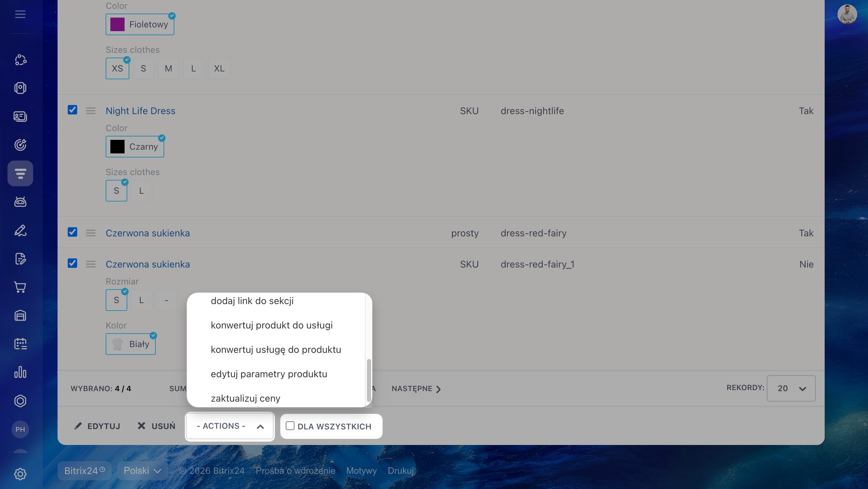
Task: Click the target goal sidebar icon
Action: click(x=20, y=145)
